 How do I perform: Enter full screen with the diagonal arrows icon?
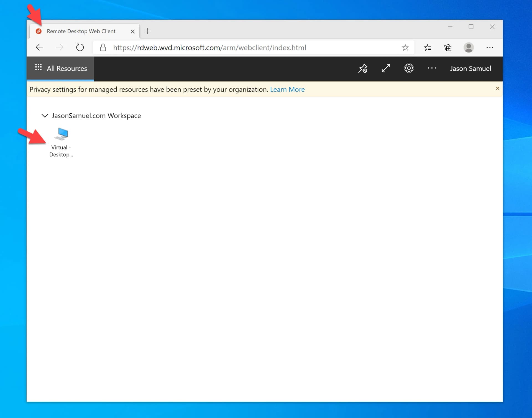[x=386, y=68]
